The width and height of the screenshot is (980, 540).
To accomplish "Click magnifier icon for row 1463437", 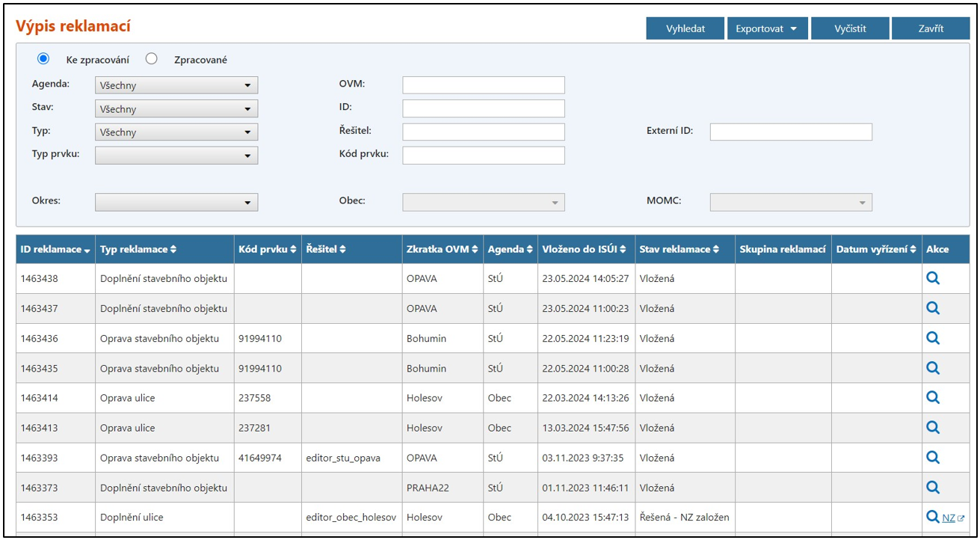I will click(932, 308).
